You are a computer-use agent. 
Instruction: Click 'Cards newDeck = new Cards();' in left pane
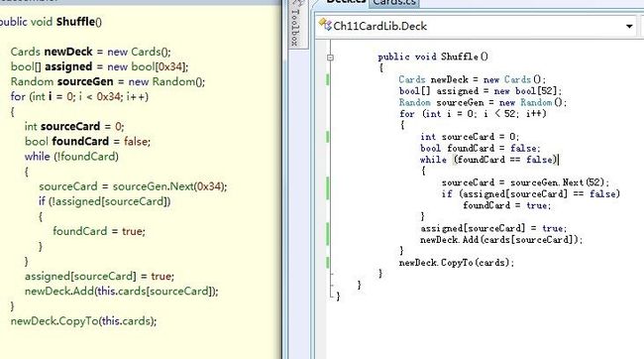pyautogui.click(x=91, y=52)
